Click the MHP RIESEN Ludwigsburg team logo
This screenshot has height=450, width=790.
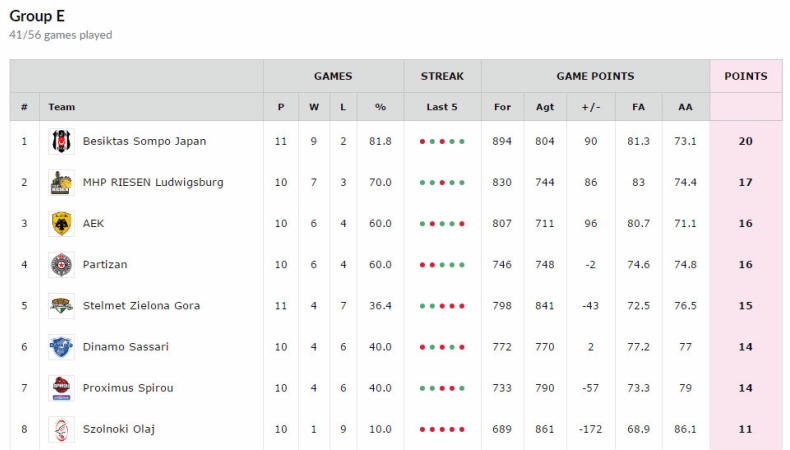(x=61, y=183)
